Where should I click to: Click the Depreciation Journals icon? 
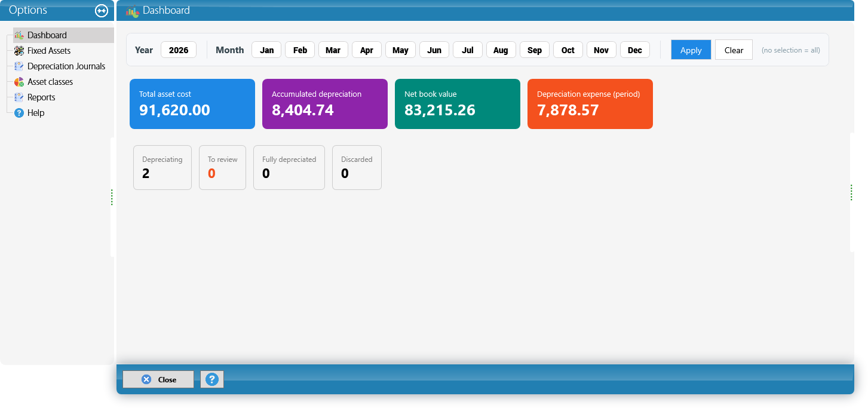click(19, 66)
